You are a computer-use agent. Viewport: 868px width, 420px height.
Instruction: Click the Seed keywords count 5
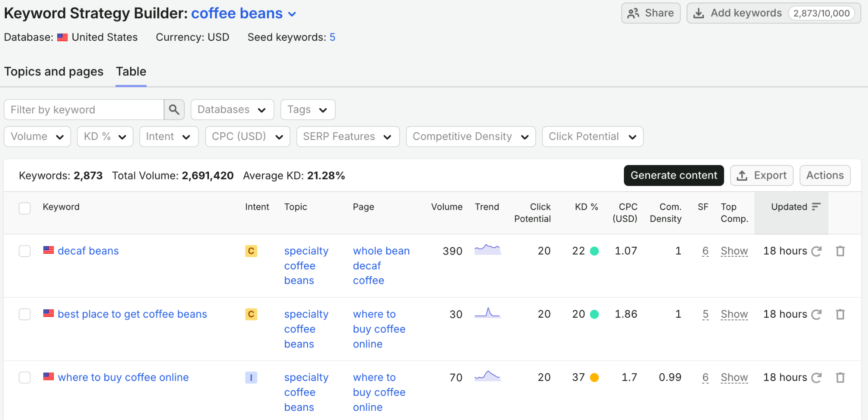332,37
